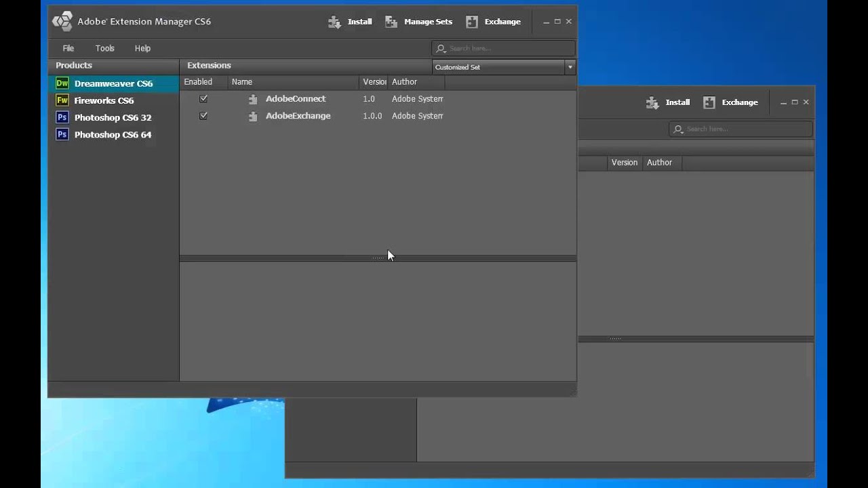Click the Ps icon for Photoshop CS6 32

click(62, 117)
